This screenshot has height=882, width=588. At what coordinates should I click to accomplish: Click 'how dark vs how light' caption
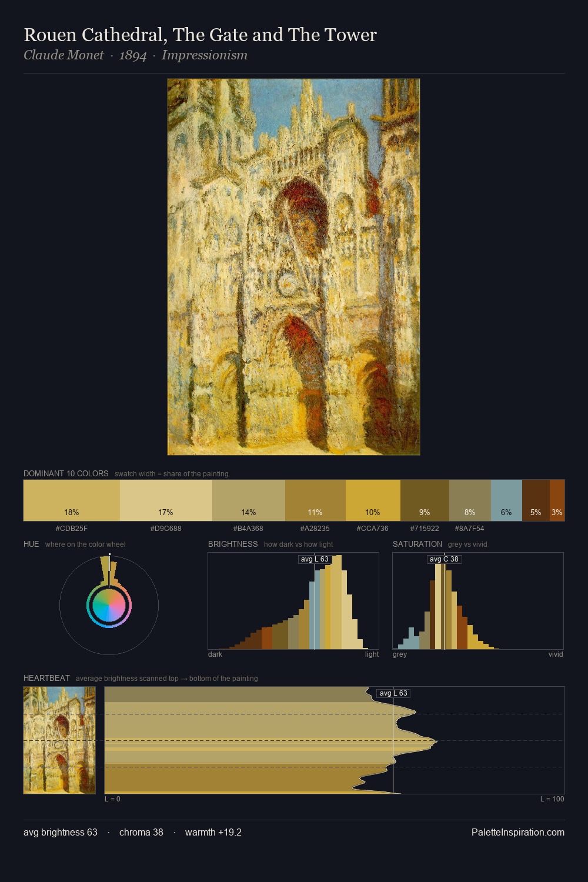tap(299, 544)
